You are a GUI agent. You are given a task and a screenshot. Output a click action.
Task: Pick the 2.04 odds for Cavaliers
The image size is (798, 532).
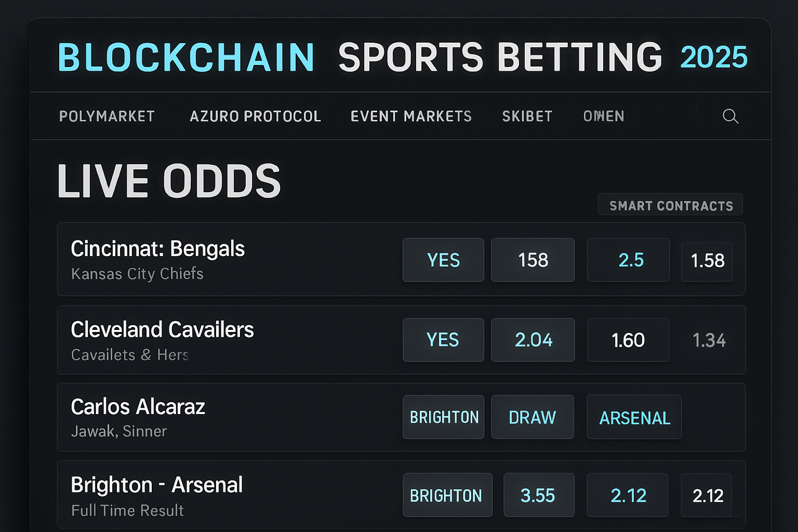point(533,340)
